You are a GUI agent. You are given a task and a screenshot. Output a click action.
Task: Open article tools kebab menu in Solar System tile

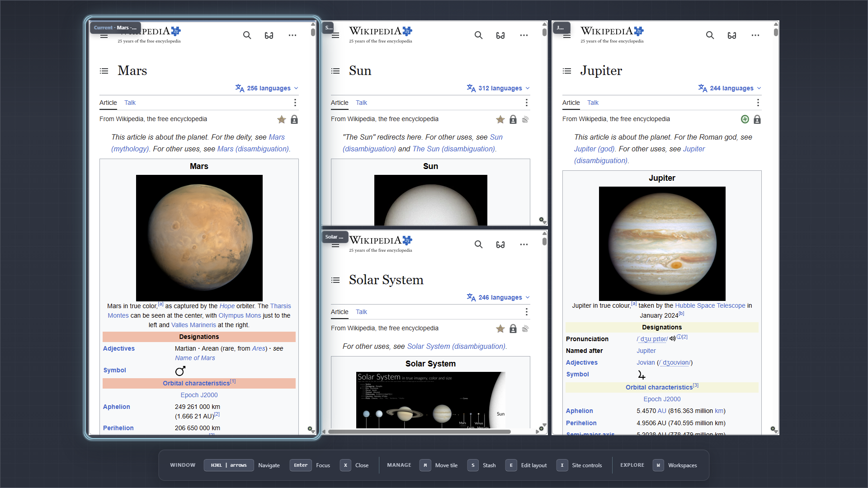pyautogui.click(x=527, y=312)
